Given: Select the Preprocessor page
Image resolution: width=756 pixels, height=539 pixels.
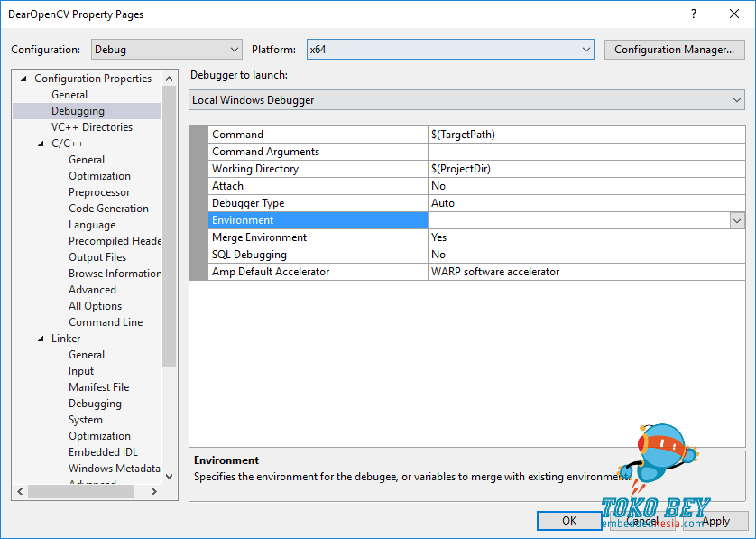Looking at the screenshot, I should (x=99, y=192).
